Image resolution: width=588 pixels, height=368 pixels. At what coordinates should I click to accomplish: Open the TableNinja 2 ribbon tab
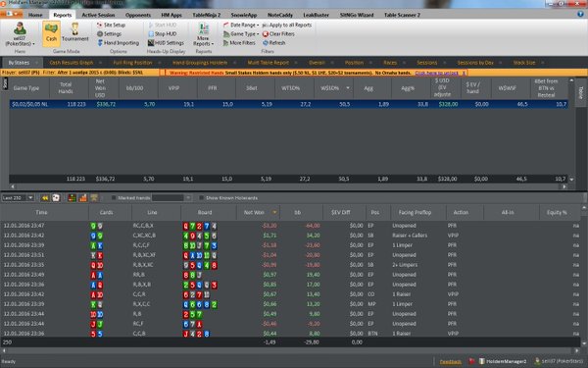207,15
